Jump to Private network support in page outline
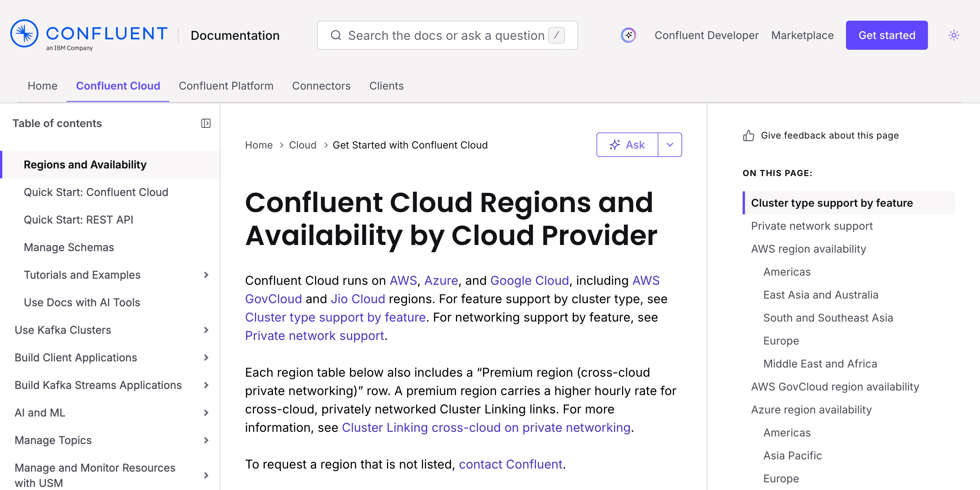 click(x=812, y=226)
